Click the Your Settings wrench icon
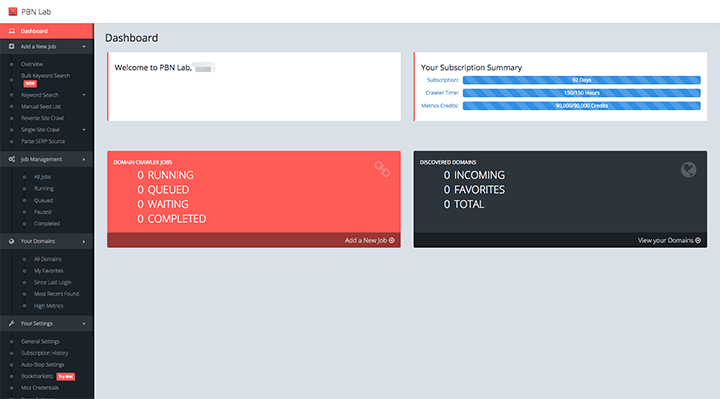This screenshot has width=720, height=399. (x=11, y=323)
